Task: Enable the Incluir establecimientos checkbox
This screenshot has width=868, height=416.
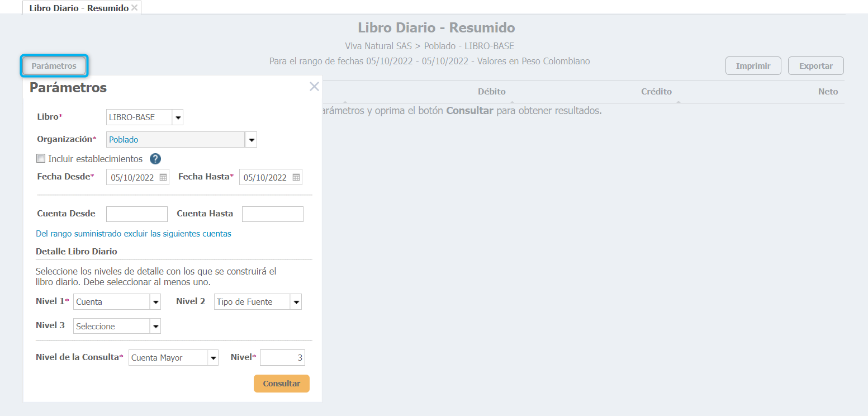Action: [x=41, y=159]
